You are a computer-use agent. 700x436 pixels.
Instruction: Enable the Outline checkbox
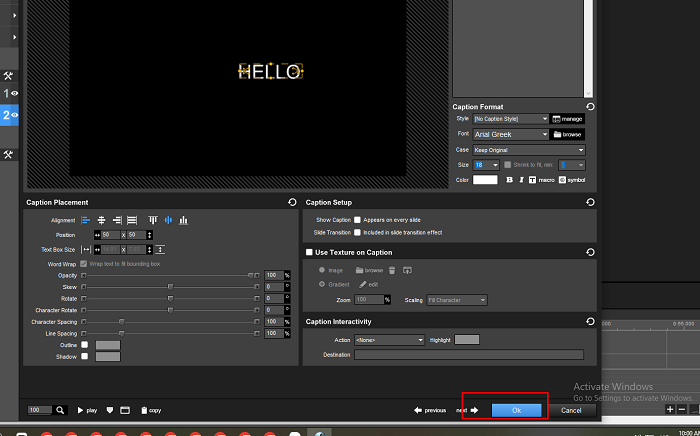[x=84, y=345]
